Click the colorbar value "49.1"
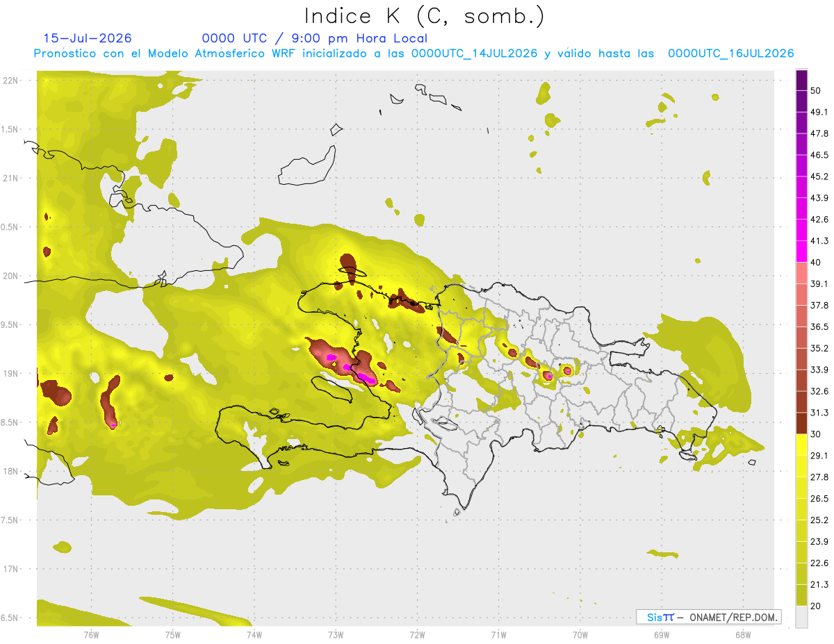Image resolution: width=834 pixels, height=644 pixels. [x=819, y=113]
